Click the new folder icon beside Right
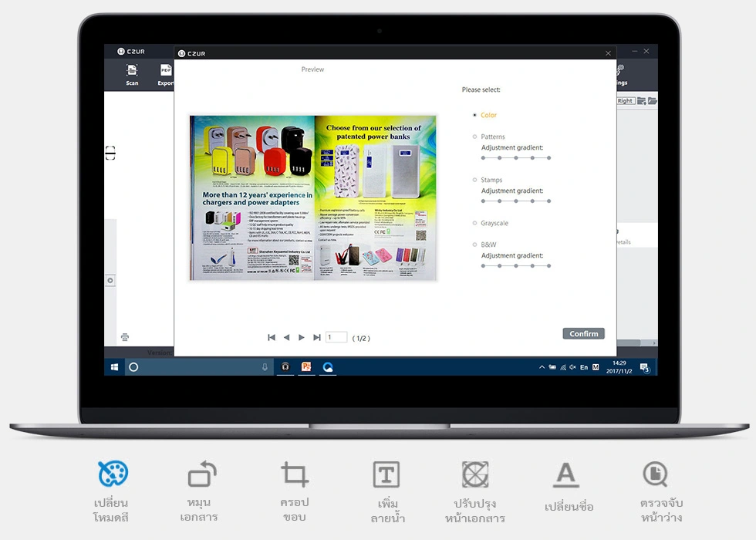 click(x=641, y=101)
